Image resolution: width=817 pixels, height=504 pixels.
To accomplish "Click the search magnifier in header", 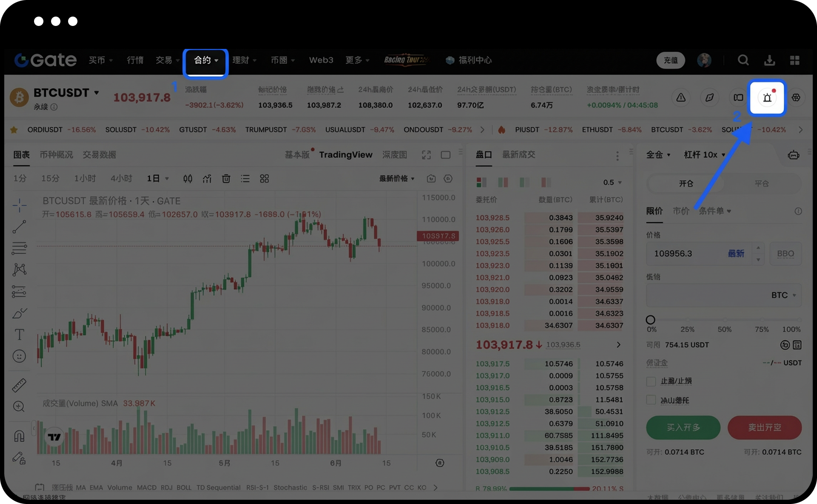I will tap(743, 60).
